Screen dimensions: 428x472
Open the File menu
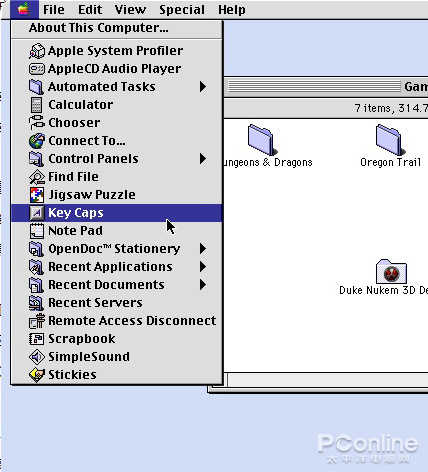(x=54, y=10)
